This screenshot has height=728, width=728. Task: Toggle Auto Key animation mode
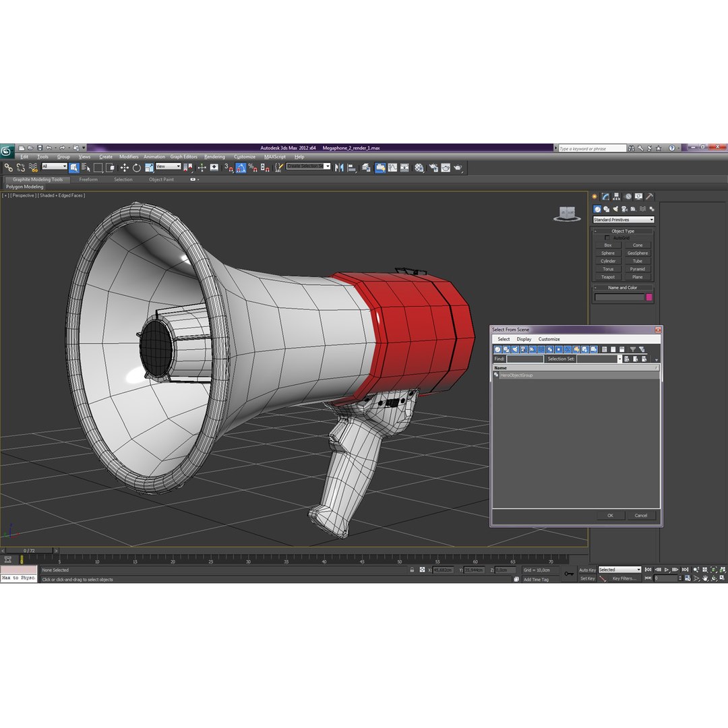coord(587,570)
